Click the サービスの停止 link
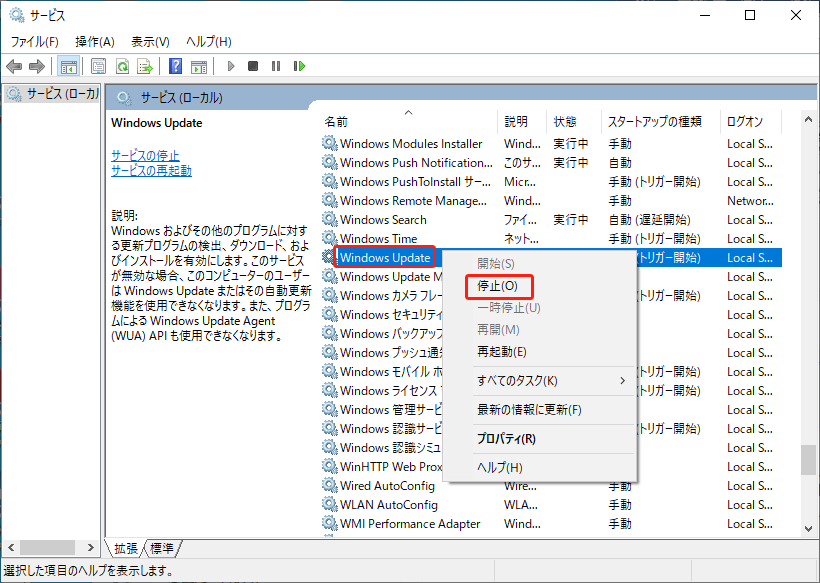This screenshot has height=583, width=820. click(145, 155)
